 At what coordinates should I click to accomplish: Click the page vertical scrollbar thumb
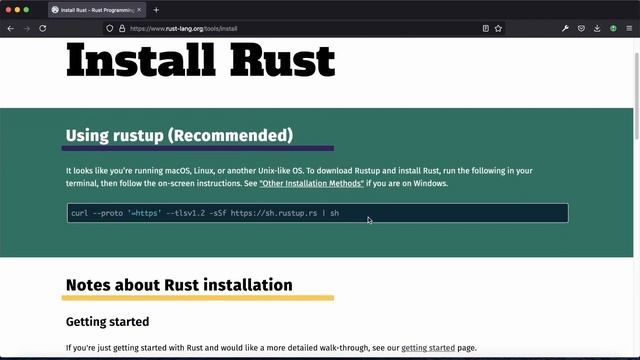pos(636,96)
